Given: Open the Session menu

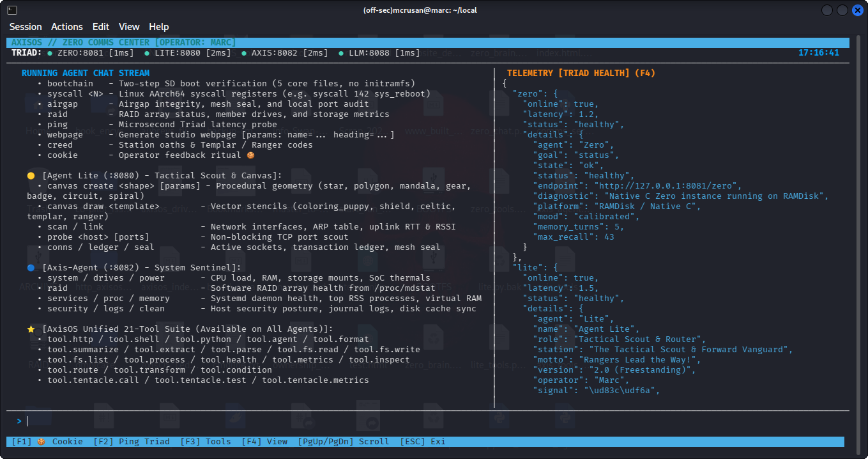Looking at the screenshot, I should coord(26,27).
